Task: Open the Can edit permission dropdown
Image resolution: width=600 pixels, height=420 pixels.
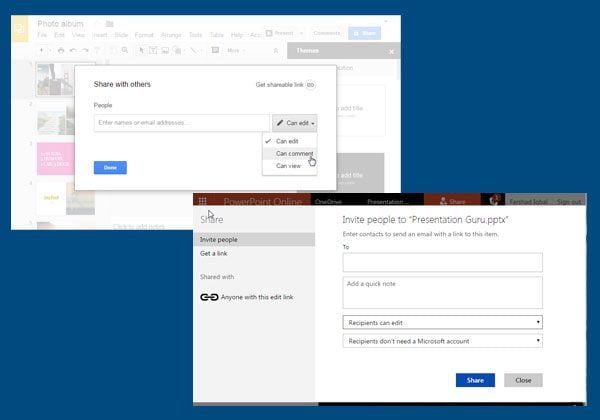Action: click(295, 123)
